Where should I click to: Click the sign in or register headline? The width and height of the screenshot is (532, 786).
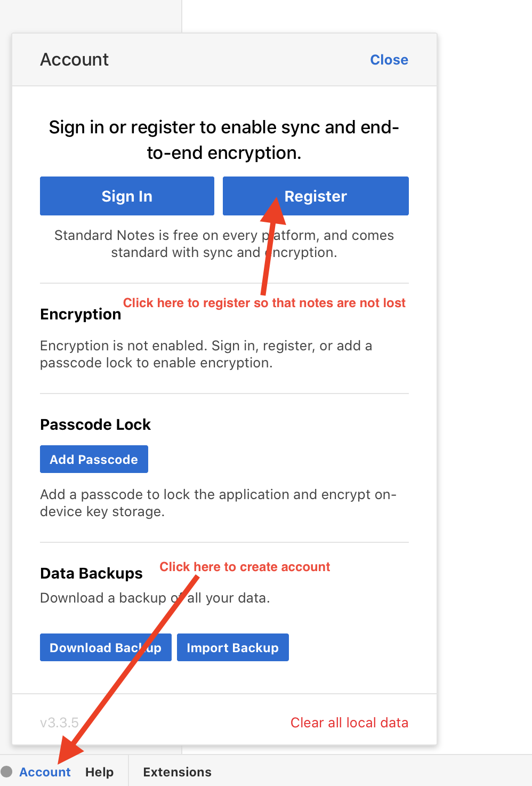(224, 140)
